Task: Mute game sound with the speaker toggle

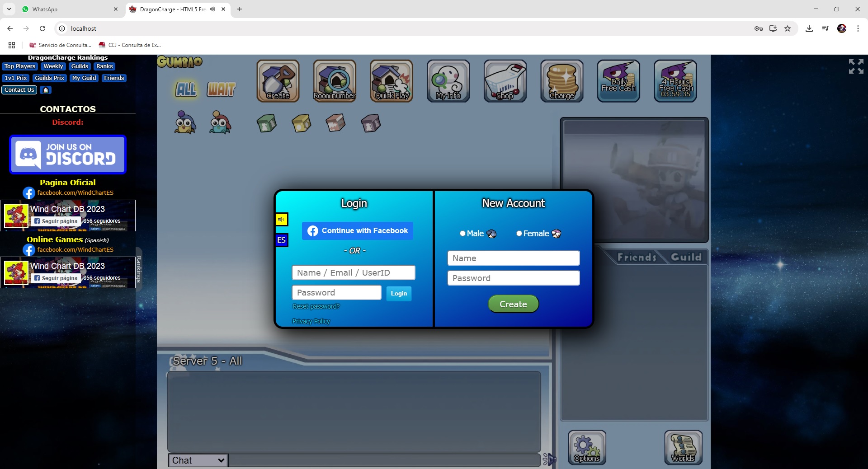Action: pos(281,220)
